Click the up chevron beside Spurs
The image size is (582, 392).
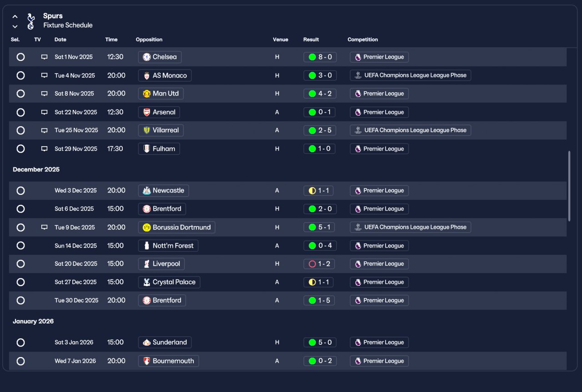click(15, 17)
